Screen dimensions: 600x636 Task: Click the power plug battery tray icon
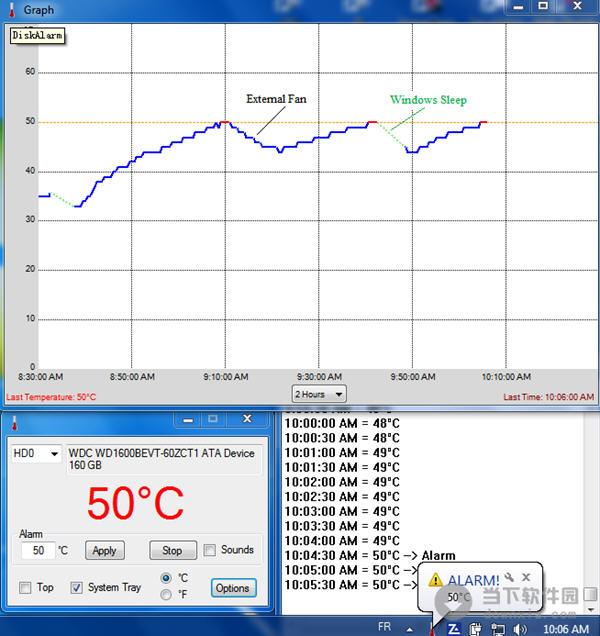[475, 629]
